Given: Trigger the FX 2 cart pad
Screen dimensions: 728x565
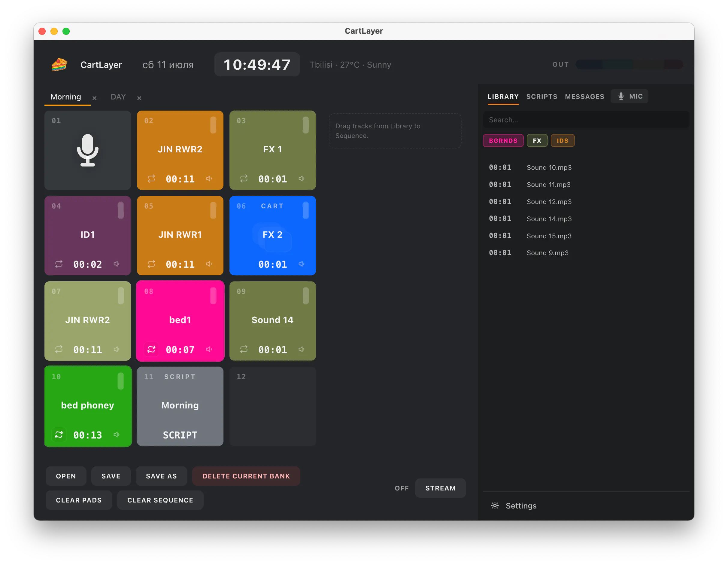Looking at the screenshot, I should click(273, 236).
